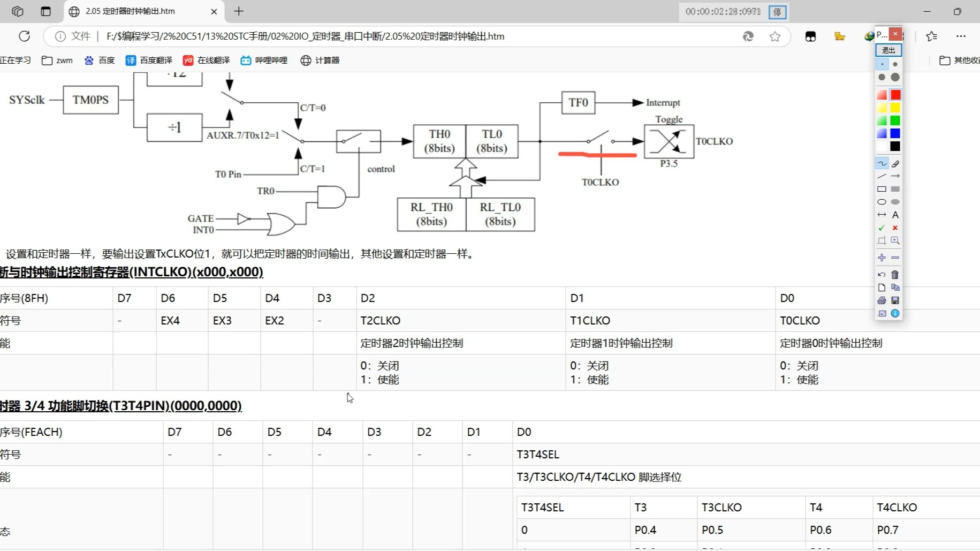Pick the solid red color swatch
The image size is (980, 551).
coord(895,95)
